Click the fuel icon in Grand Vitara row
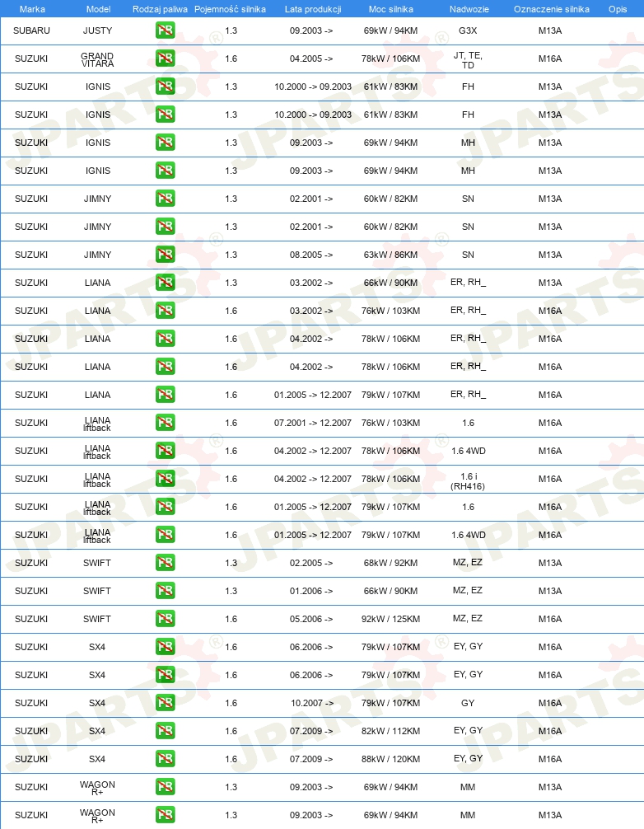Image resolution: width=644 pixels, height=829 pixels. pos(166,59)
